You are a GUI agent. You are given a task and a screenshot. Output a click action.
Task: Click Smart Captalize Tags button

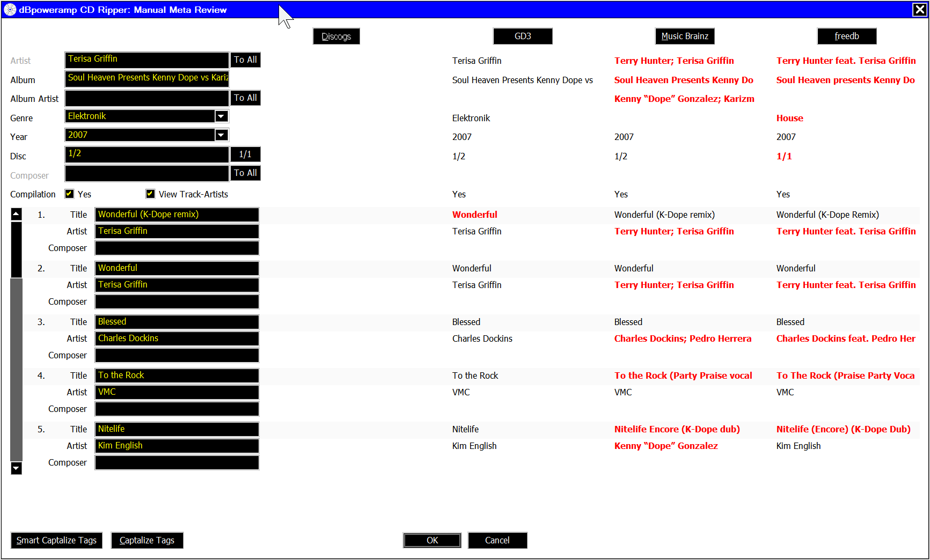point(56,540)
